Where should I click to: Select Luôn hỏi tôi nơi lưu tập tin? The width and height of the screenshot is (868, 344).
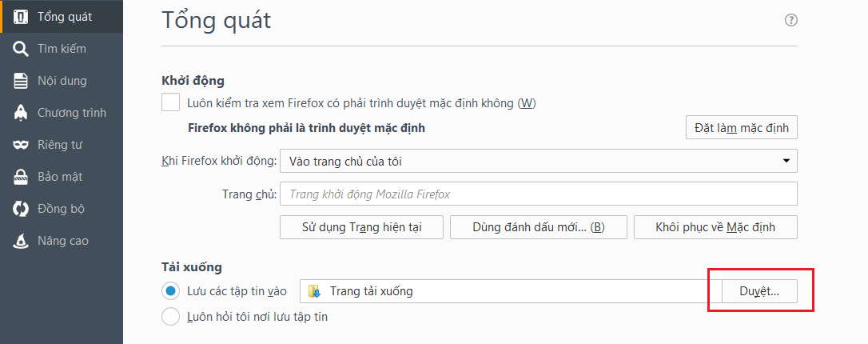pyautogui.click(x=170, y=317)
